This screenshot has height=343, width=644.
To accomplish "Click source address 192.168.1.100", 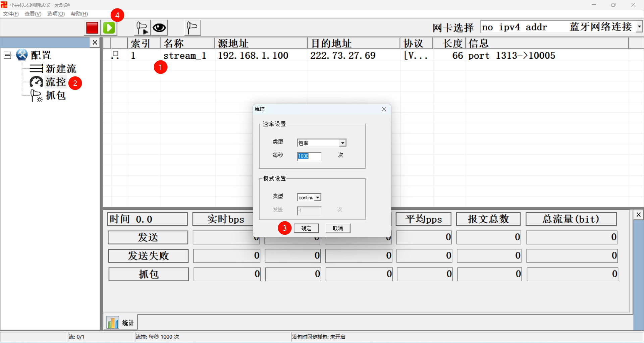I will (253, 56).
